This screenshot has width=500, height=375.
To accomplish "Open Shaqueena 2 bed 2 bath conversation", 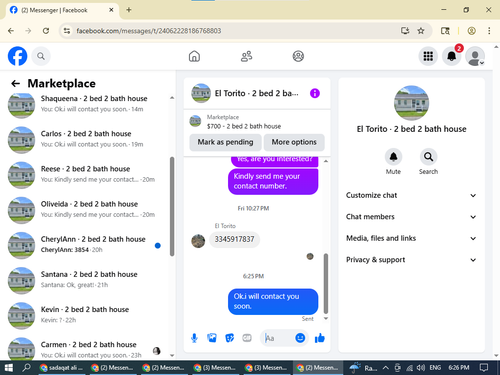I will [x=87, y=104].
